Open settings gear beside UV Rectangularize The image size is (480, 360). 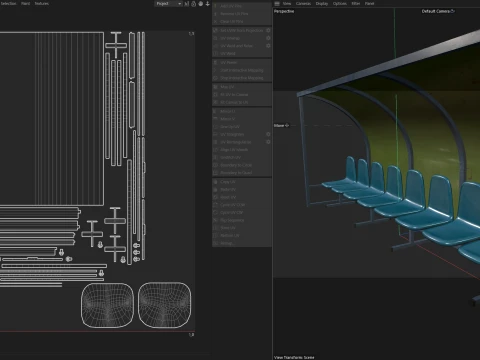[x=268, y=142]
